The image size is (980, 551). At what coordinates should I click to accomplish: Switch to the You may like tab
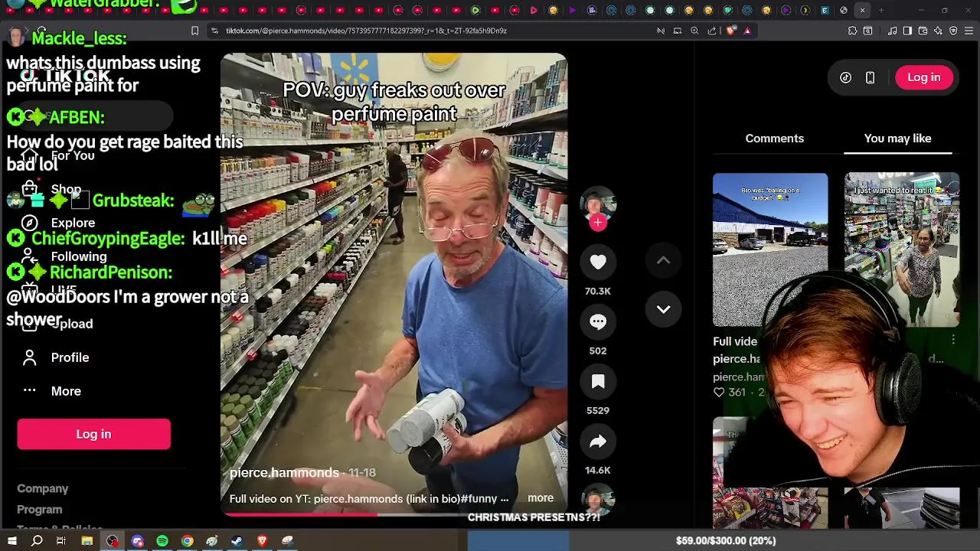pyautogui.click(x=897, y=139)
